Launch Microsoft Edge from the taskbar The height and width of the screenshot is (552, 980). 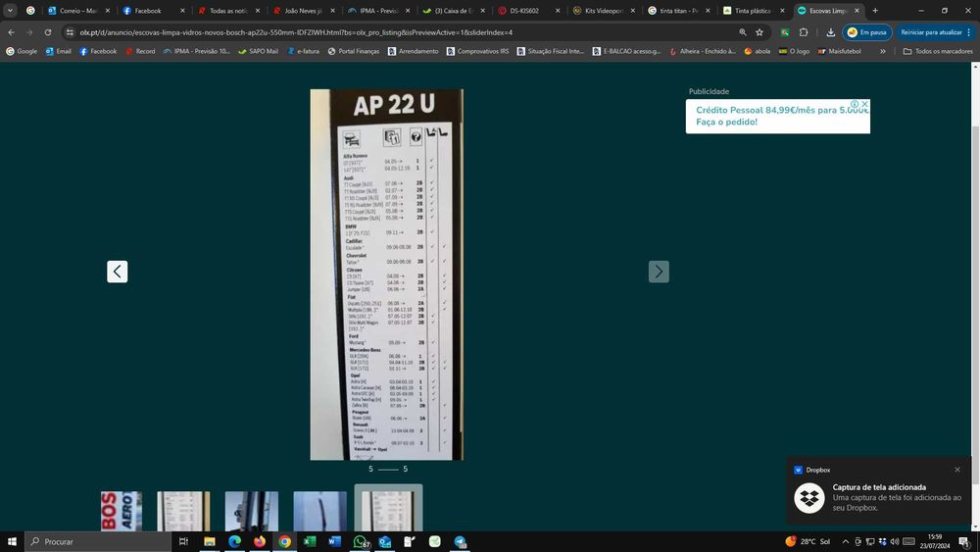[x=234, y=541]
